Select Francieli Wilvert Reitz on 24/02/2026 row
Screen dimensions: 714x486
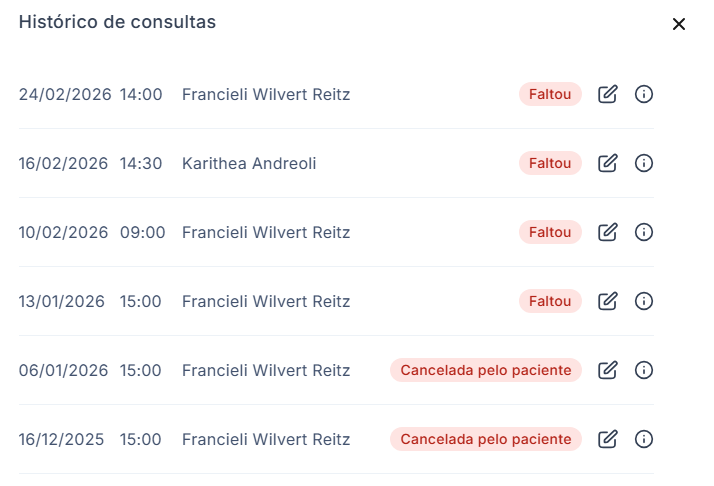point(266,94)
